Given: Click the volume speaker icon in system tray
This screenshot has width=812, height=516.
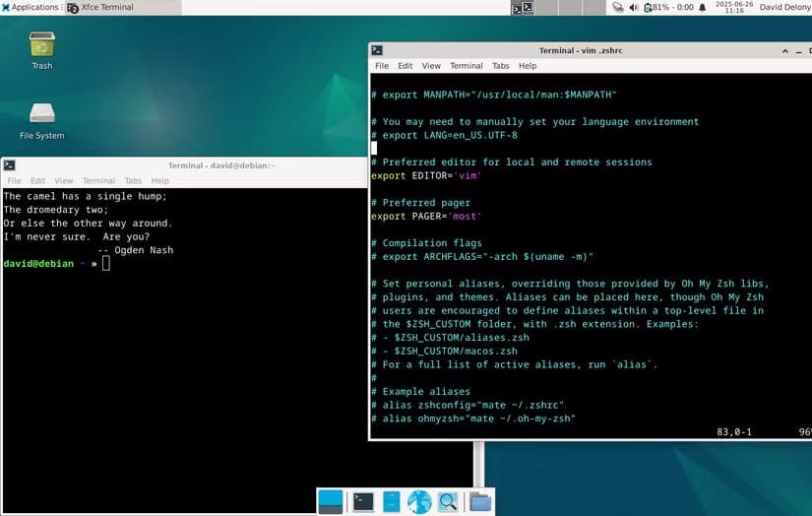Looking at the screenshot, I should [x=634, y=7].
